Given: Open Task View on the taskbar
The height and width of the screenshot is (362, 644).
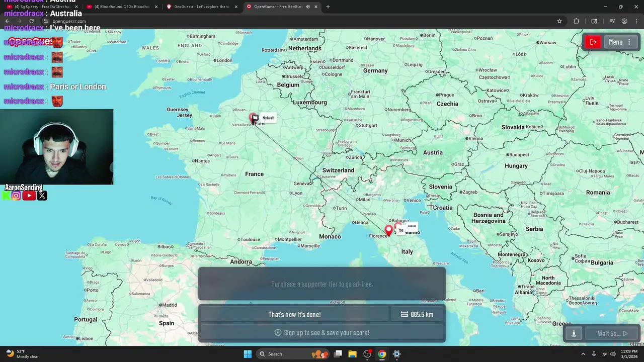Looking at the screenshot, I should (338, 354).
